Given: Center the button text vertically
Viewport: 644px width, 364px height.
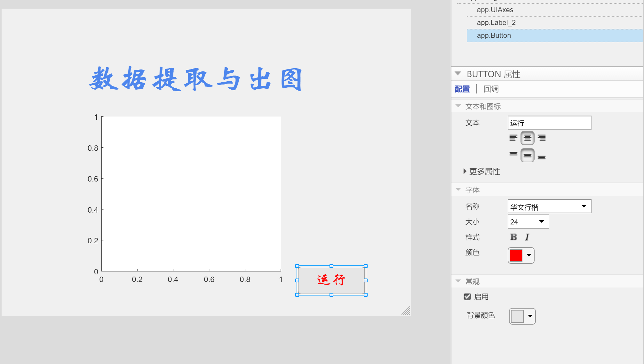Looking at the screenshot, I should (x=527, y=155).
